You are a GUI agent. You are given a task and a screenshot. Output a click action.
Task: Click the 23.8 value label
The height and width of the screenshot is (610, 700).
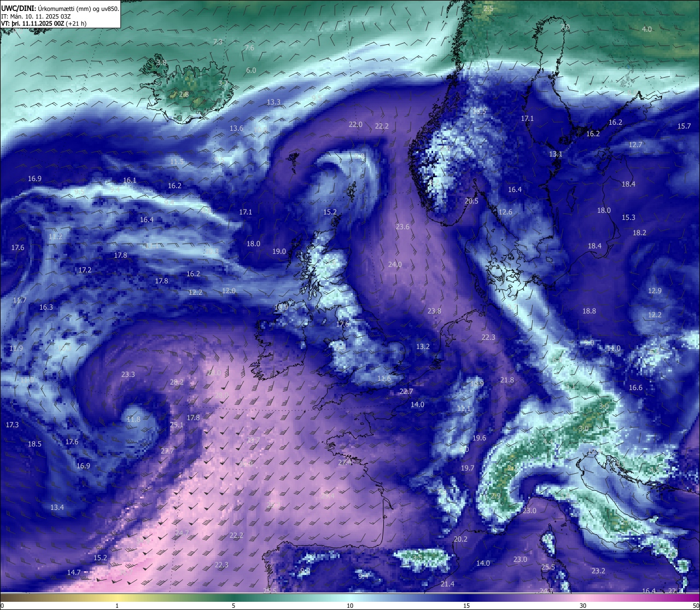click(434, 311)
